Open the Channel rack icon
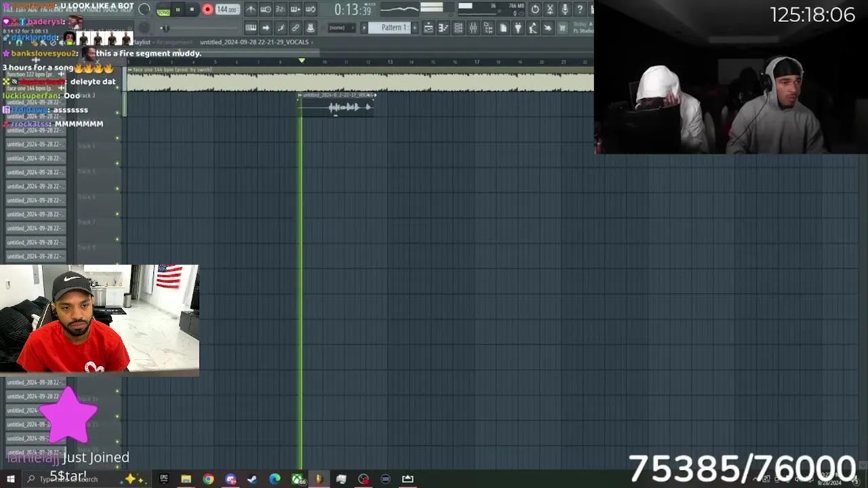Viewport: 868px width, 488px height. pyautogui.click(x=458, y=28)
